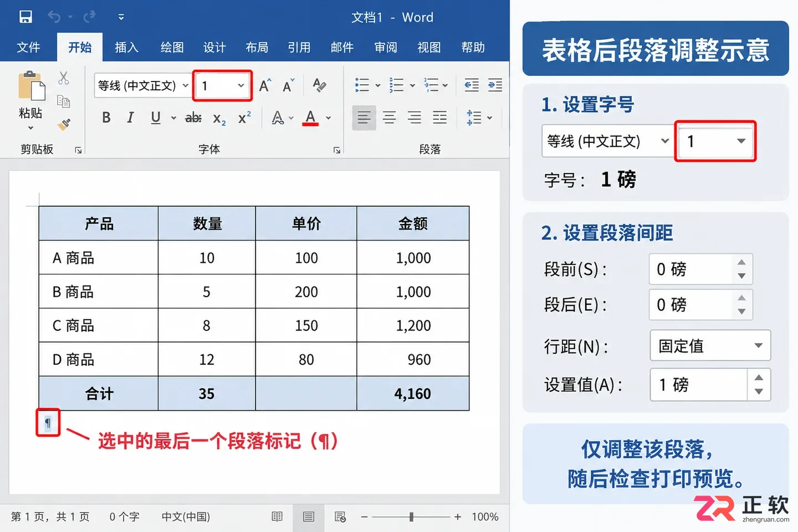
Task: Click the Undo arrow icon
Action: pyautogui.click(x=54, y=17)
